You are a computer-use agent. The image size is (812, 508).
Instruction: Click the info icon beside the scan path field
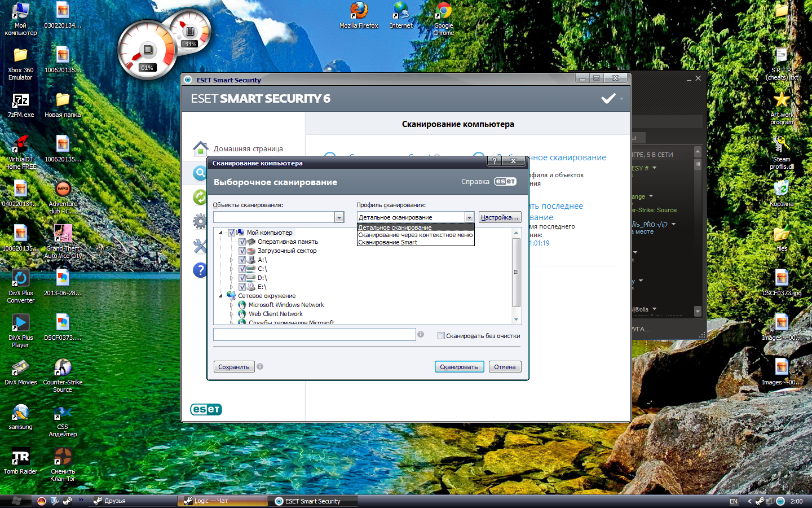click(421, 334)
